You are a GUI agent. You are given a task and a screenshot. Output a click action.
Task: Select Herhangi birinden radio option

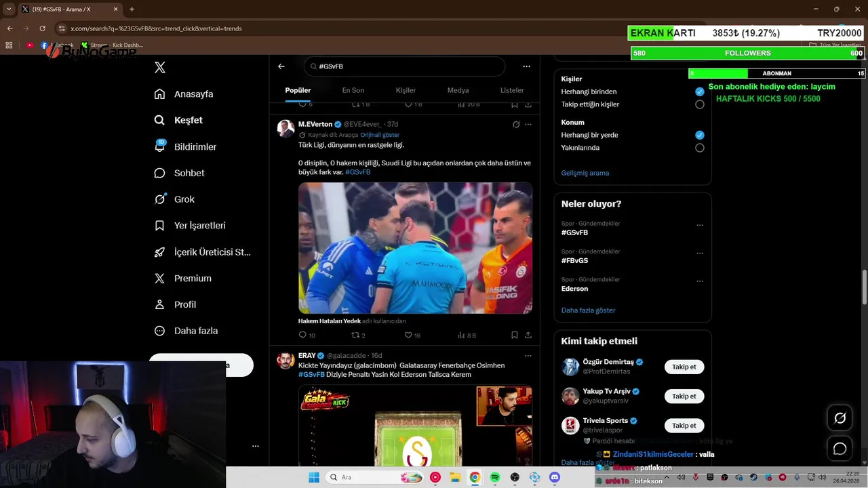coord(699,91)
